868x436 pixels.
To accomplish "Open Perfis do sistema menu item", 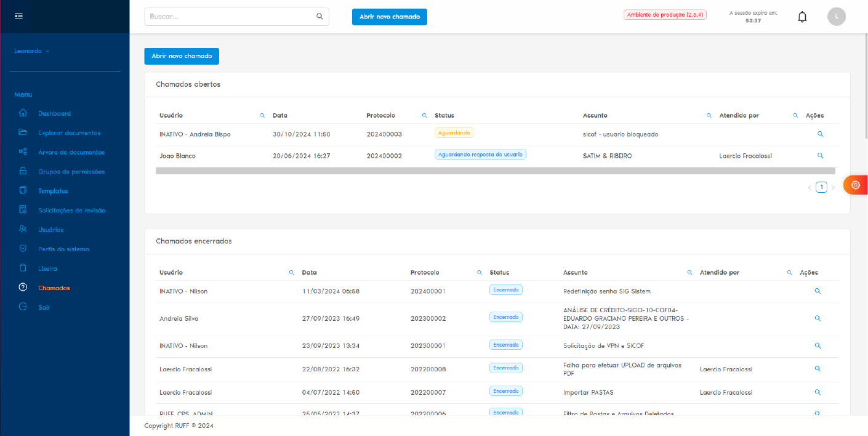I will tap(63, 249).
